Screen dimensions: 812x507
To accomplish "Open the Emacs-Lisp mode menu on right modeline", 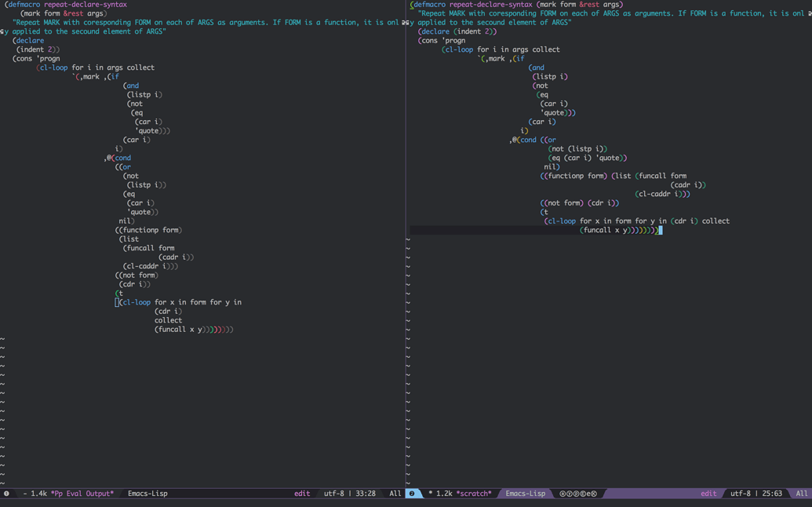I will [524, 494].
